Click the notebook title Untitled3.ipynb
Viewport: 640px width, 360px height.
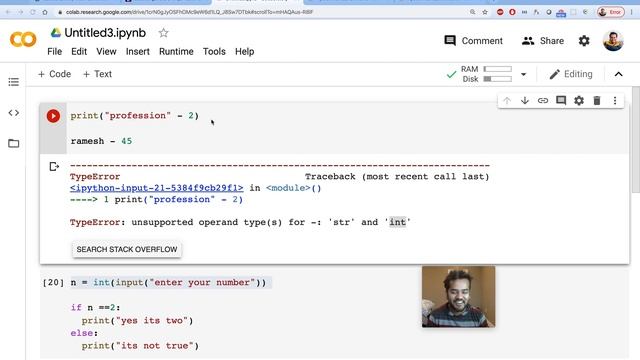point(105,33)
